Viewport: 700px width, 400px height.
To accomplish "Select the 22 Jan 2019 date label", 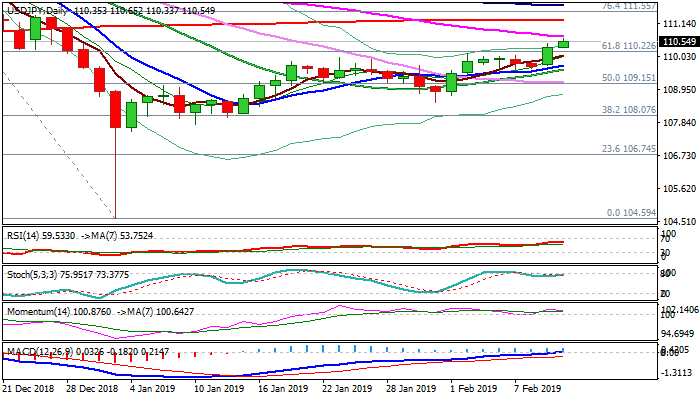I will [x=348, y=387].
